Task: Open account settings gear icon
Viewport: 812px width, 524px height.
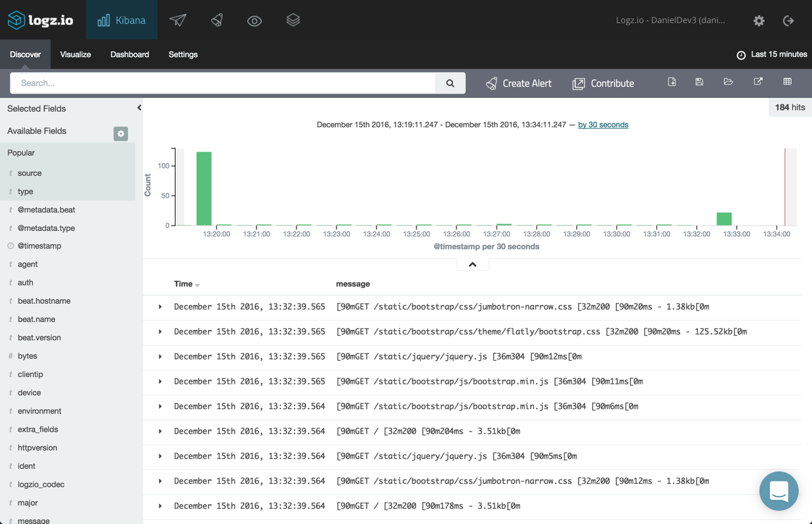Action: (759, 21)
